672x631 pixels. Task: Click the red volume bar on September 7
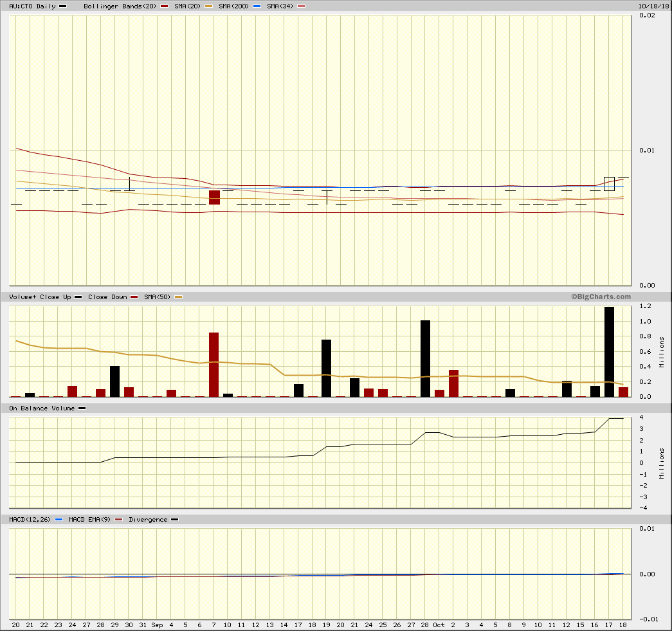[x=214, y=365]
